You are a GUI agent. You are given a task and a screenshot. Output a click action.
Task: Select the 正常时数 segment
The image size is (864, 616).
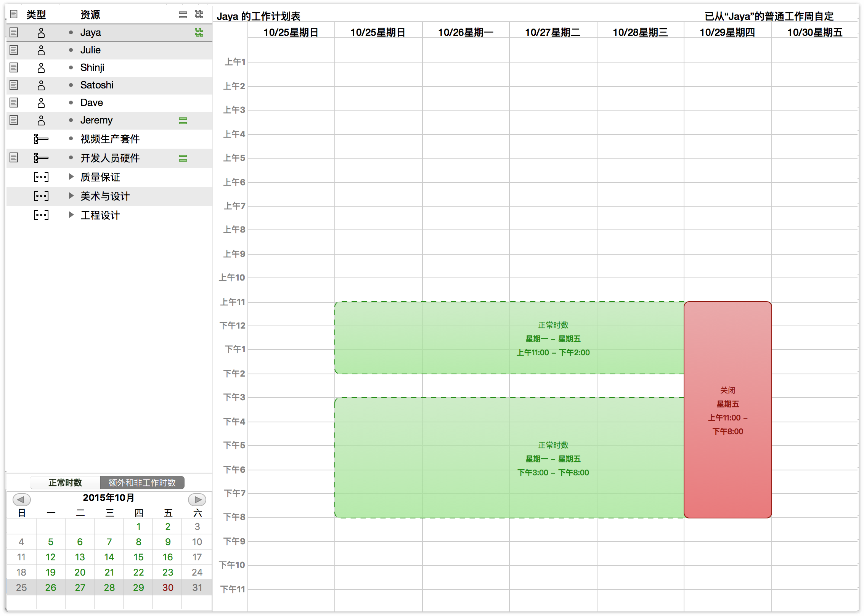(x=65, y=483)
